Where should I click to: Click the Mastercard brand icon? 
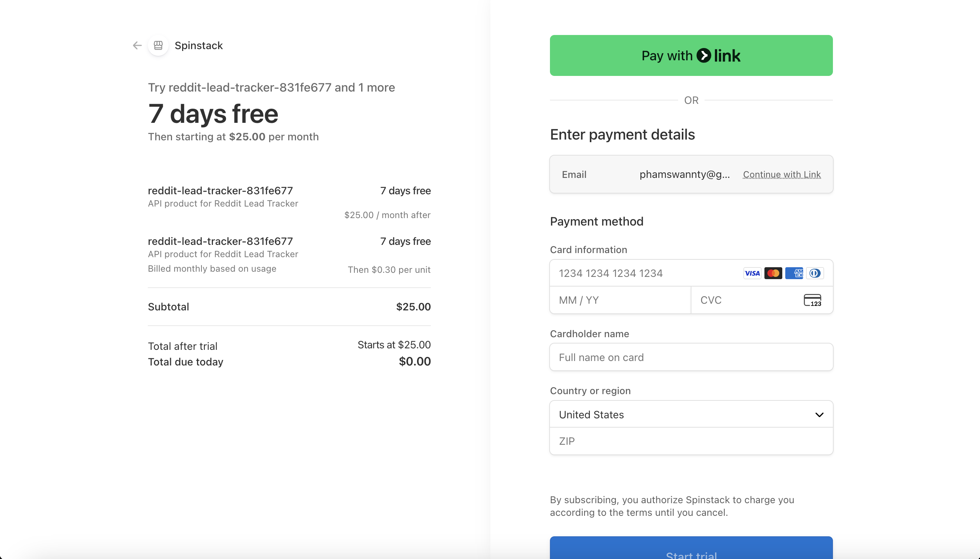point(773,273)
